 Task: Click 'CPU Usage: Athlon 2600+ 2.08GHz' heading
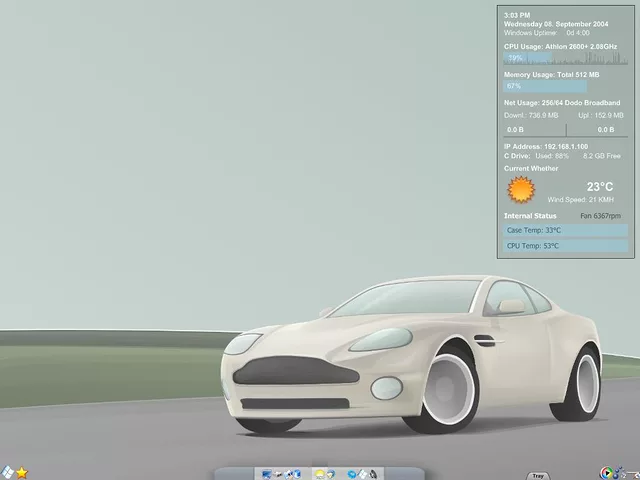pos(560,47)
